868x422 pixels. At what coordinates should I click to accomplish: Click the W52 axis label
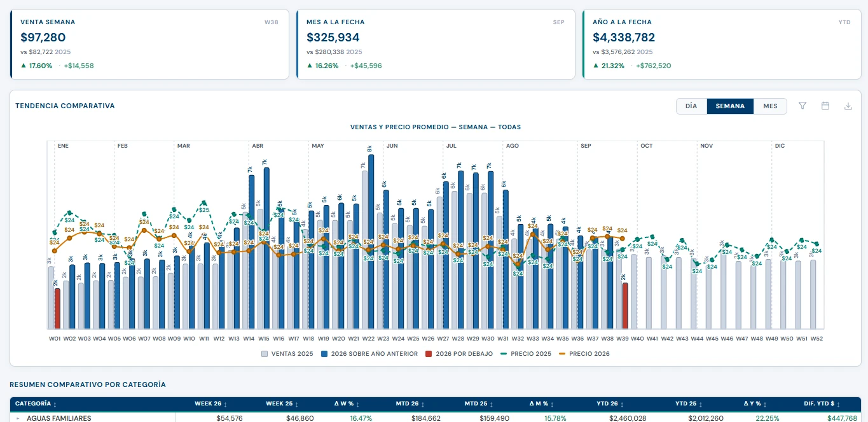pos(816,339)
